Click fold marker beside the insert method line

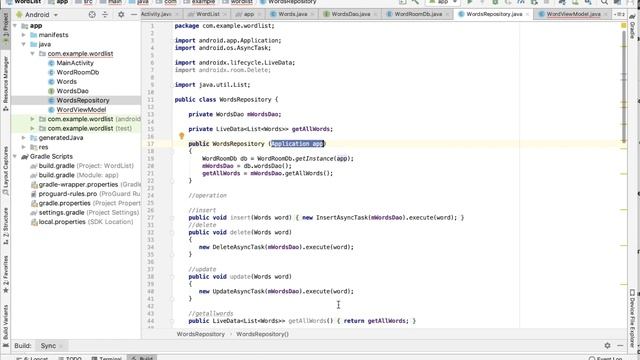click(172, 218)
